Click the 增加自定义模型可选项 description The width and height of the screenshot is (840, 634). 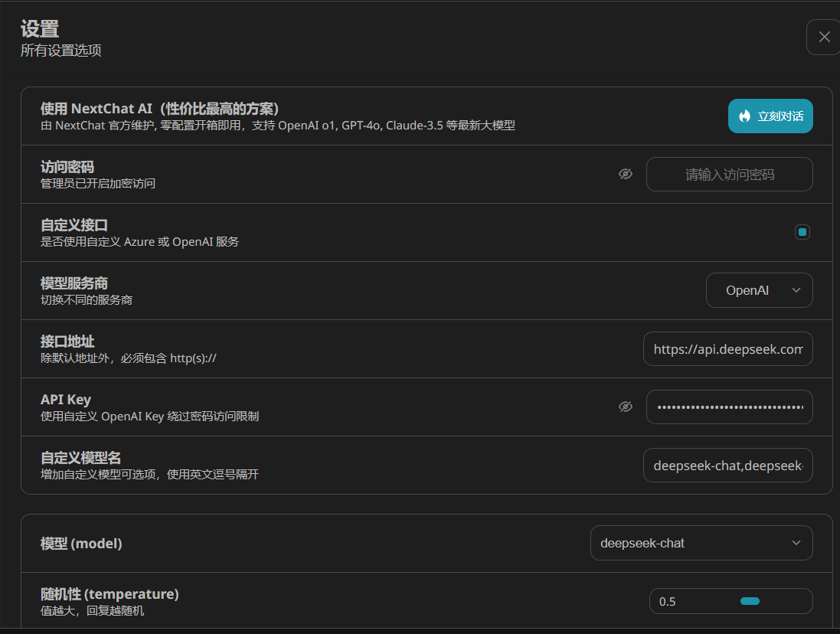[x=149, y=475]
